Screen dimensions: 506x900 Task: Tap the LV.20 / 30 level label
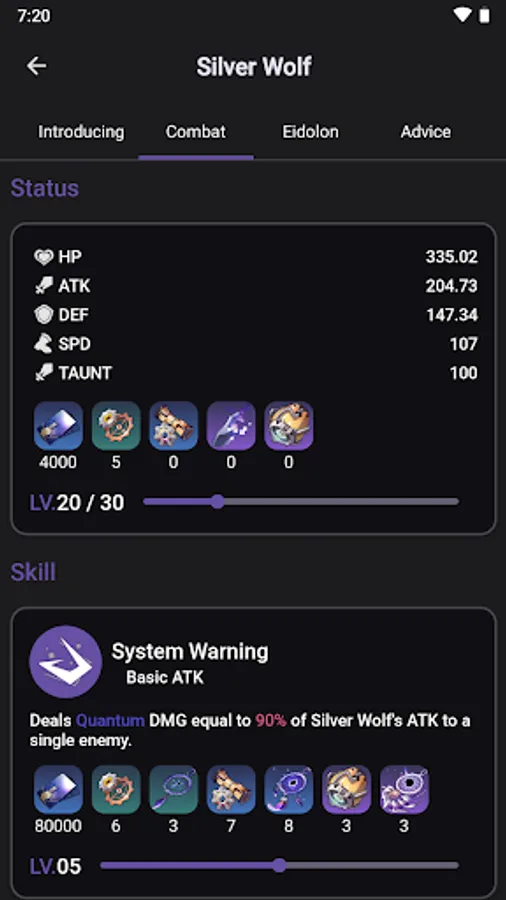77,503
